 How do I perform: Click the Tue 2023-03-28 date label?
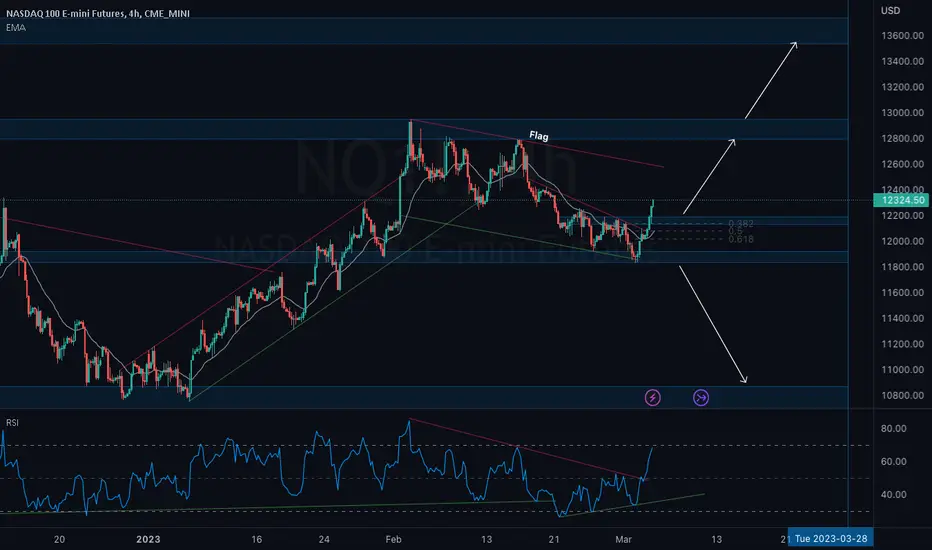click(830, 539)
